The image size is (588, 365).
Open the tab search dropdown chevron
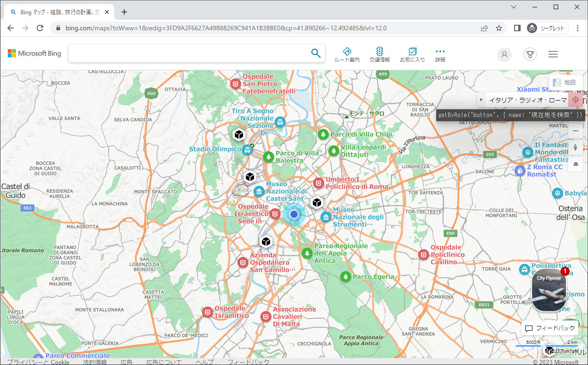(x=514, y=6)
